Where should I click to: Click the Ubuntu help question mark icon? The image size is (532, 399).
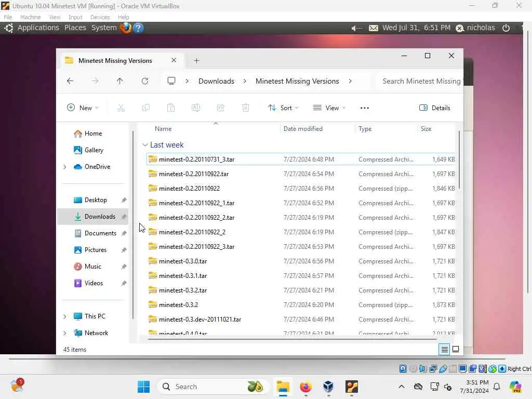pos(138,28)
